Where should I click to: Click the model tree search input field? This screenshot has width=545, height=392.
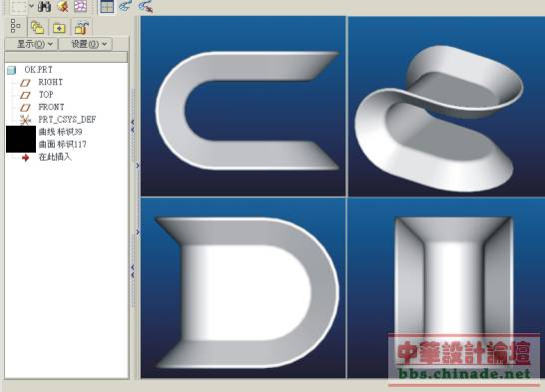point(67,57)
